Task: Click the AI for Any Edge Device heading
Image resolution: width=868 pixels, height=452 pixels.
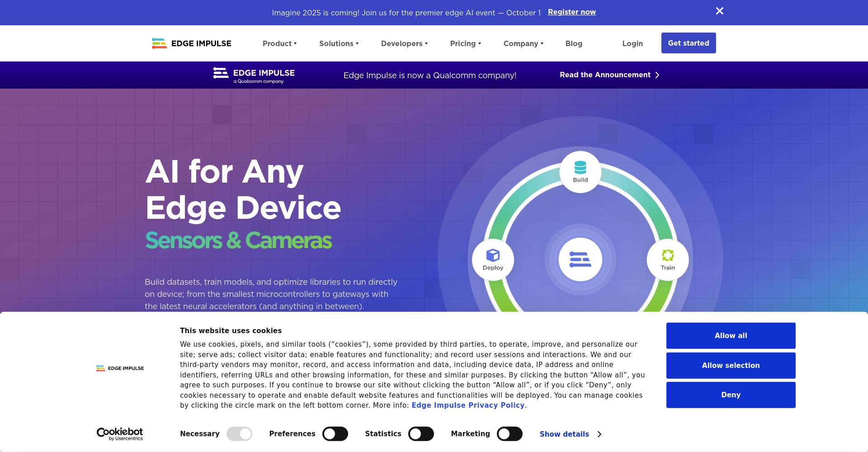Action: click(243, 189)
